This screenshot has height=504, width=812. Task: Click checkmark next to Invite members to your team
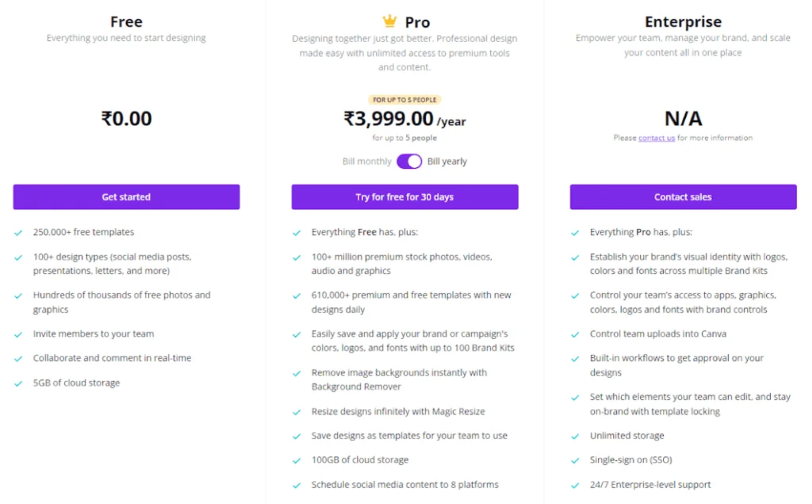click(18, 334)
